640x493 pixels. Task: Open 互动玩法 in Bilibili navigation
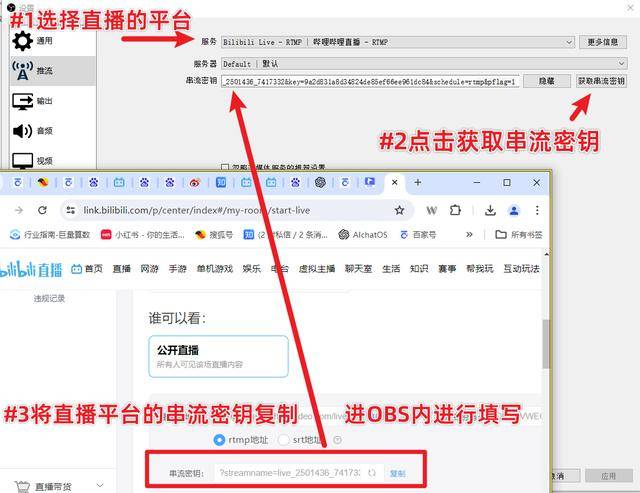[521, 269]
